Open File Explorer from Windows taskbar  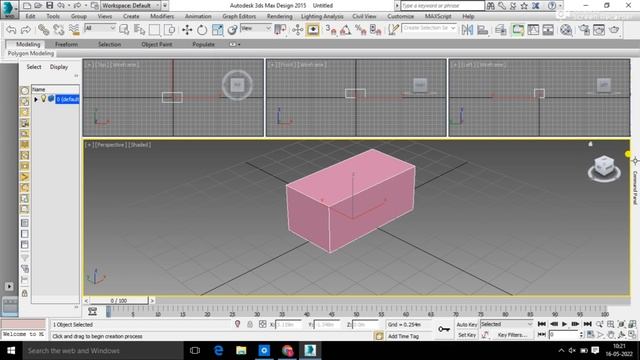pyautogui.click(x=241, y=350)
